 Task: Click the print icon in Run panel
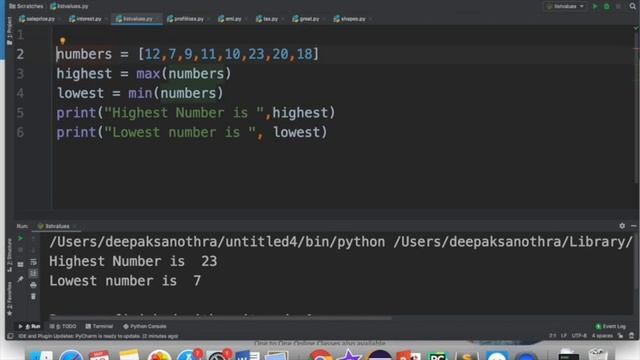[33, 285]
